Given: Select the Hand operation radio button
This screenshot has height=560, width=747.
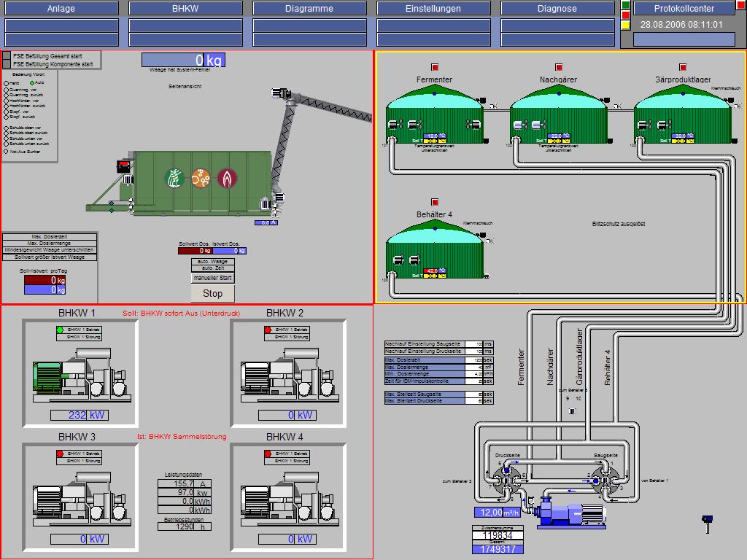Looking at the screenshot, I should tap(7, 83).
